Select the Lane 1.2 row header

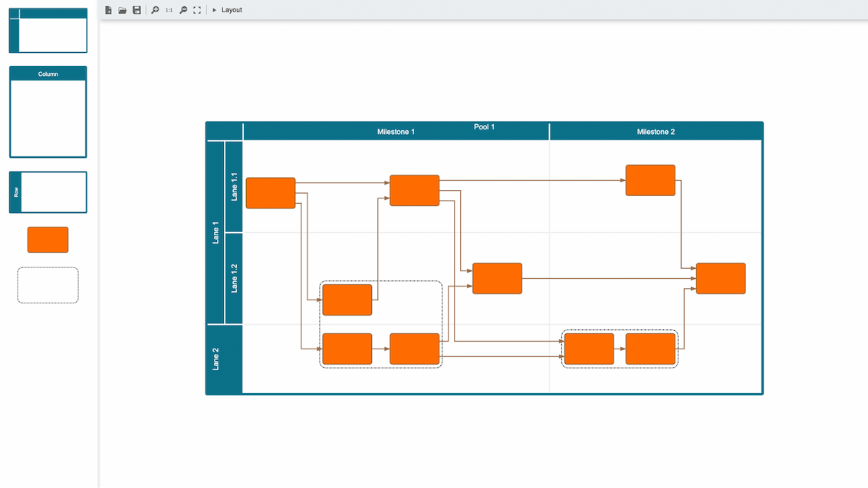(235, 278)
